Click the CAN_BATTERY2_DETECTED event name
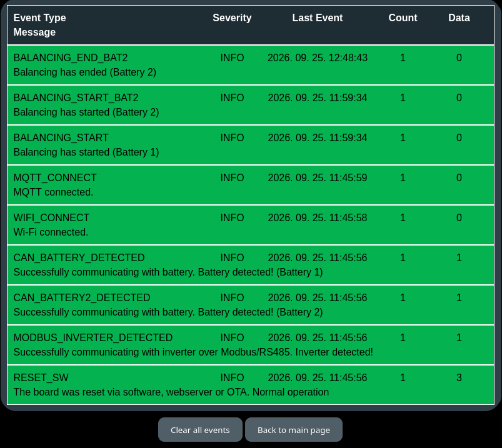The width and height of the screenshot is (502, 448). coord(82,297)
